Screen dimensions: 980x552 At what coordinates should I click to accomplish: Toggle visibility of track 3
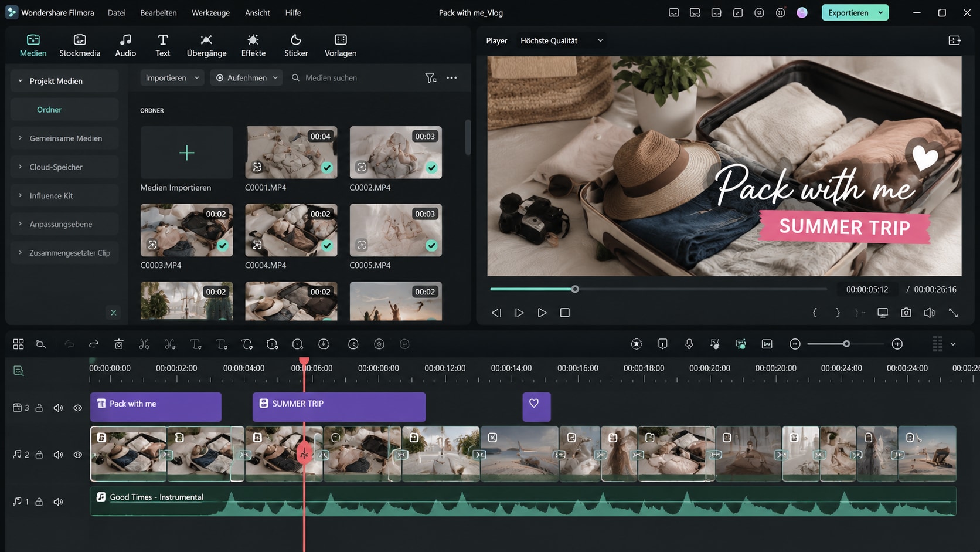[x=77, y=408]
